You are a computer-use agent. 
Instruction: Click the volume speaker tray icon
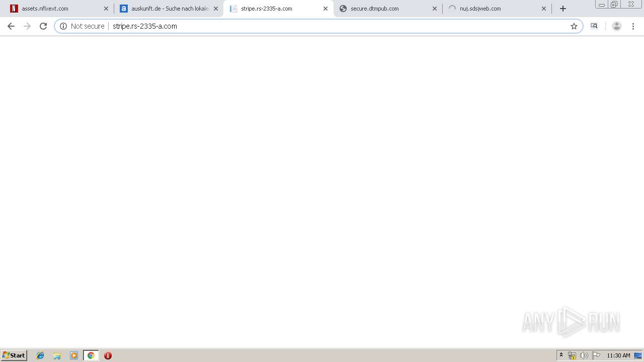tap(584, 355)
